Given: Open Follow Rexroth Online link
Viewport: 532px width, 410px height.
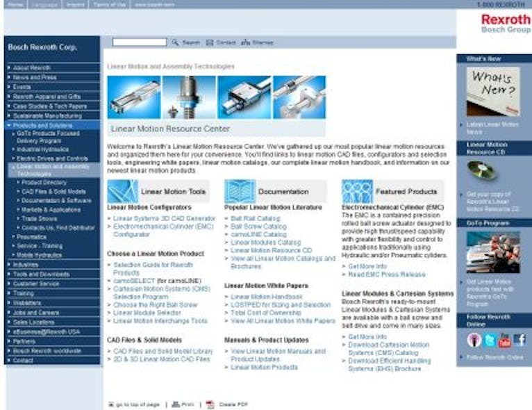Looking at the screenshot, I should (494, 357).
